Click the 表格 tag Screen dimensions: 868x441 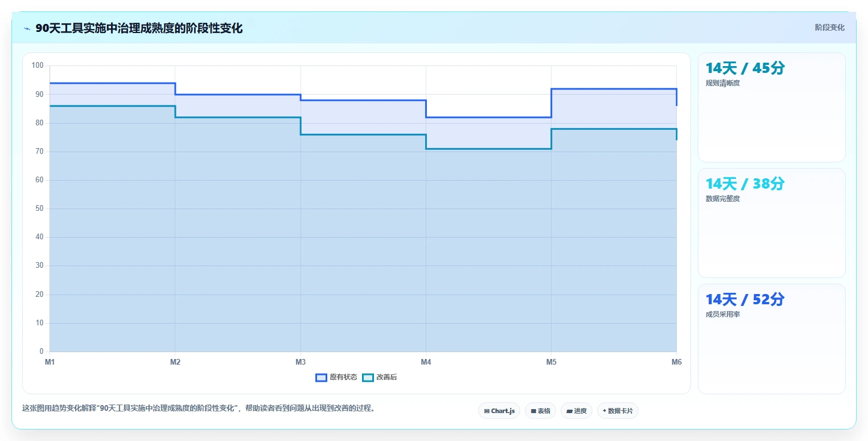540,411
